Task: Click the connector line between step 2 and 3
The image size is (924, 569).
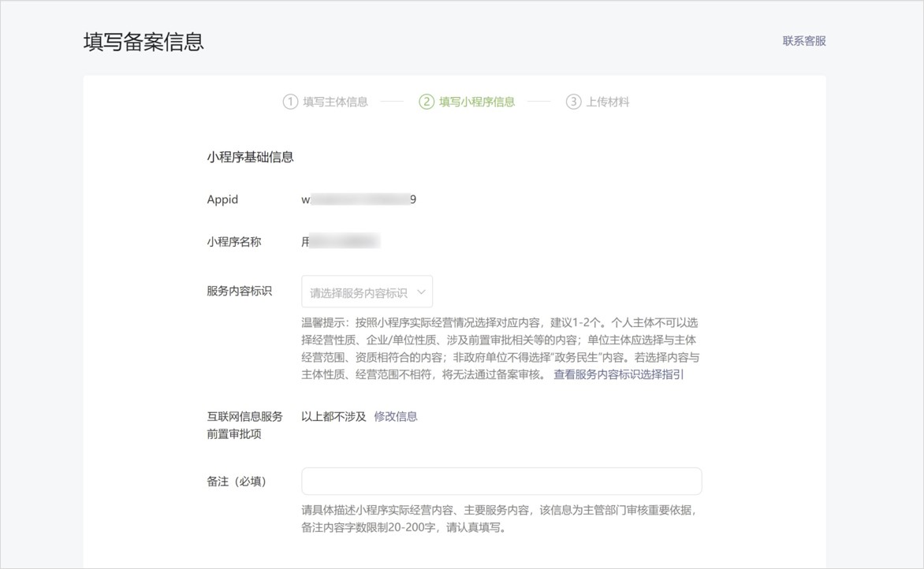Action: 538,101
